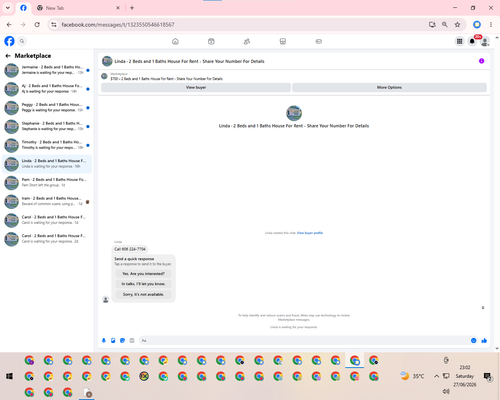Click the zoom magnifier icon in the address bar
Viewport: 500px width, 400px height.
(445, 25)
